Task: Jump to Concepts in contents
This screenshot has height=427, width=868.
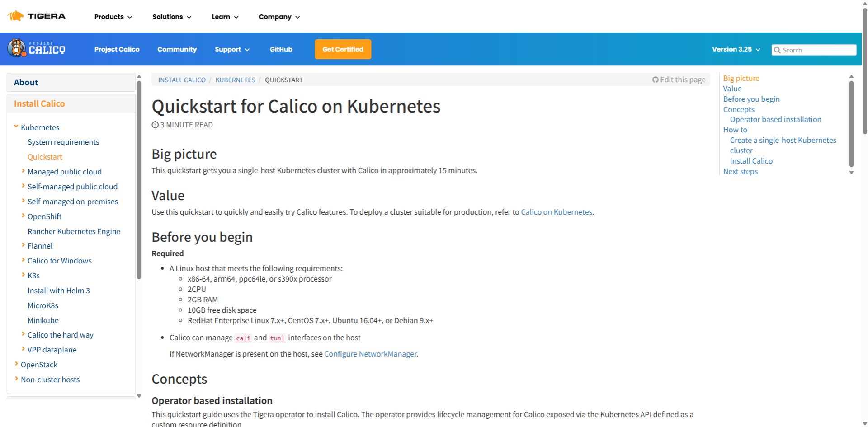Action: coord(739,109)
